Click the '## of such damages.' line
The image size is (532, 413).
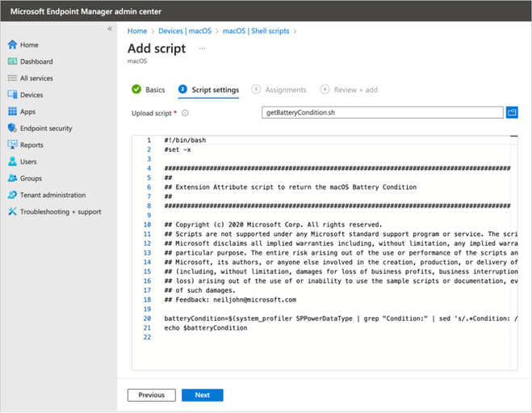(x=199, y=290)
